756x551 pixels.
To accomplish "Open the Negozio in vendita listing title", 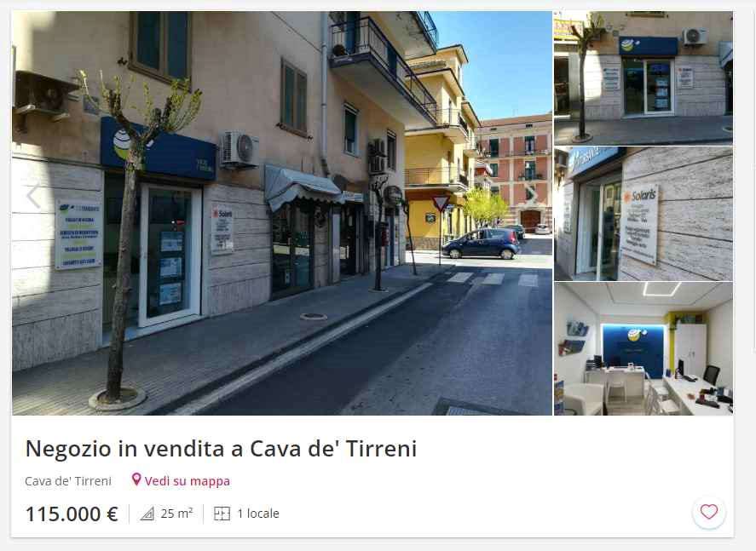I will (221, 449).
